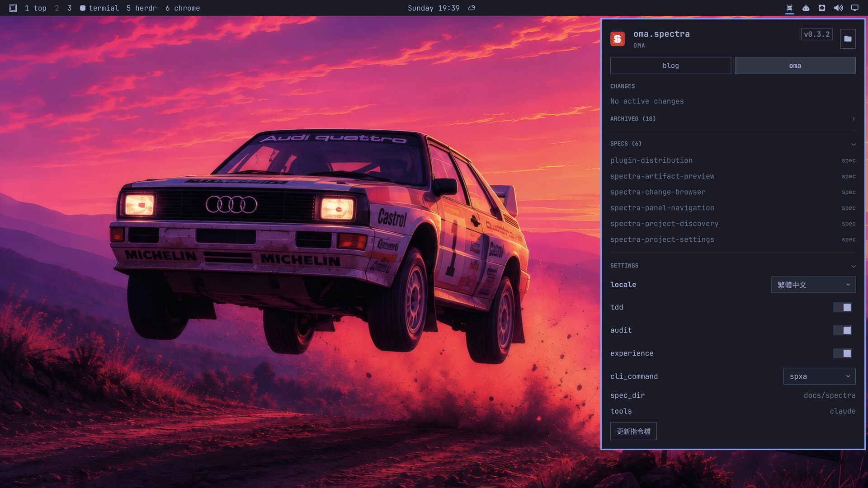Toggle the audit setting switch
This screenshot has height=488, width=868.
tap(843, 330)
